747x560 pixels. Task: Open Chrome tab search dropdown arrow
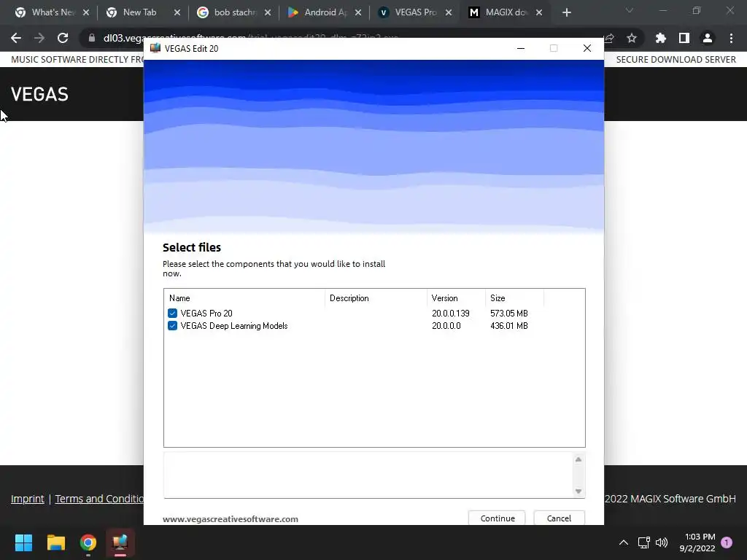[630, 10]
